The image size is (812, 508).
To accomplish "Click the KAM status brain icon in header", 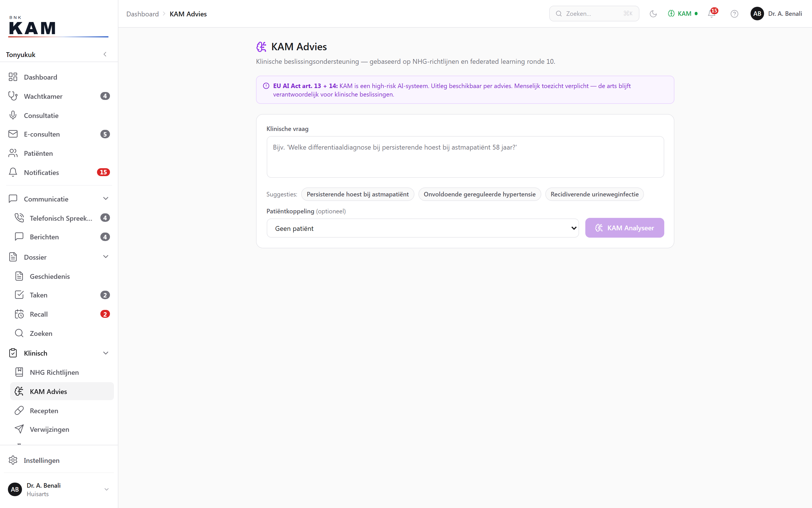I will click(671, 14).
